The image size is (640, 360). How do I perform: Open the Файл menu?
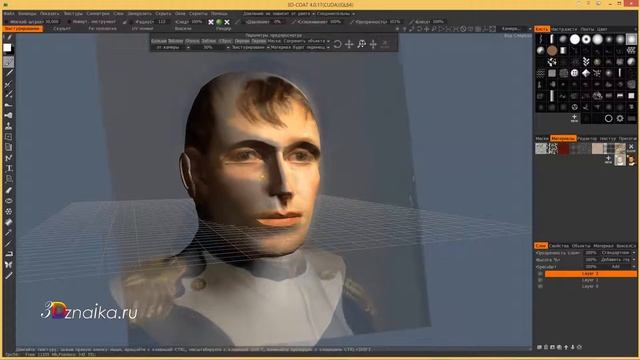point(9,13)
